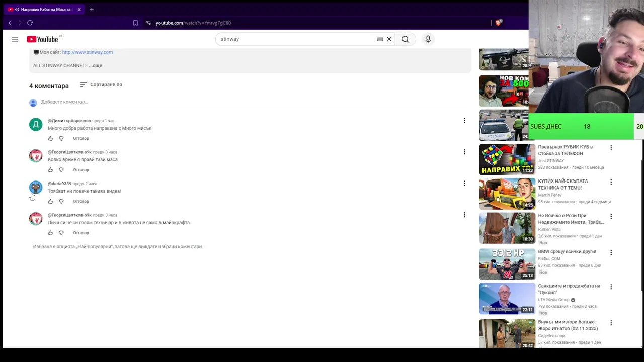Like the comment by @ДимитърАврионов
This screenshot has width=644, height=362.
point(50,138)
